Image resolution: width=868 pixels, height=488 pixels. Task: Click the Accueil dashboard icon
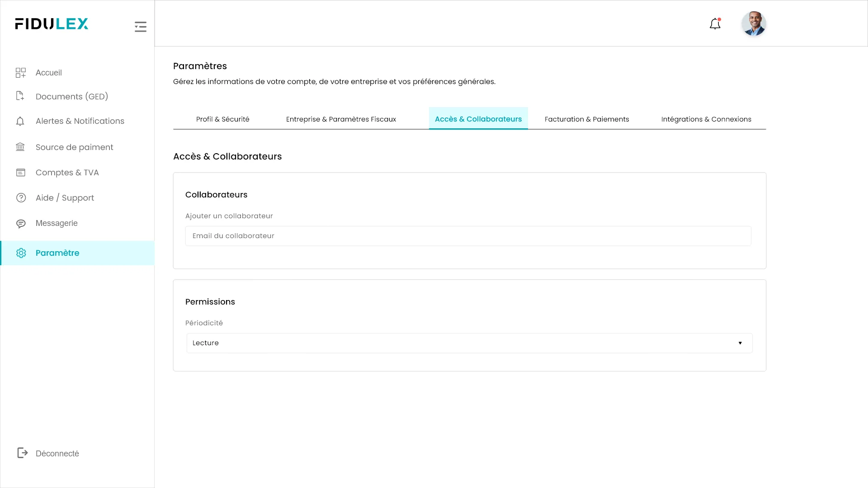click(21, 73)
